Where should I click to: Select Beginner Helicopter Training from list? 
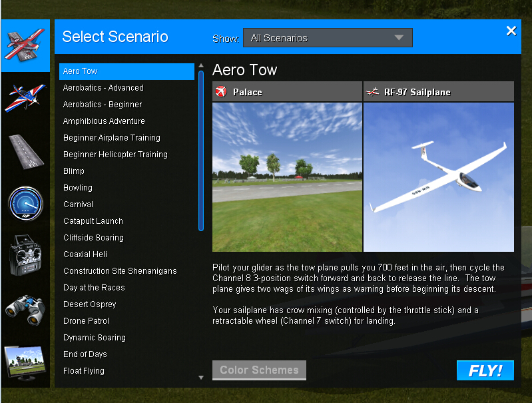[115, 155]
